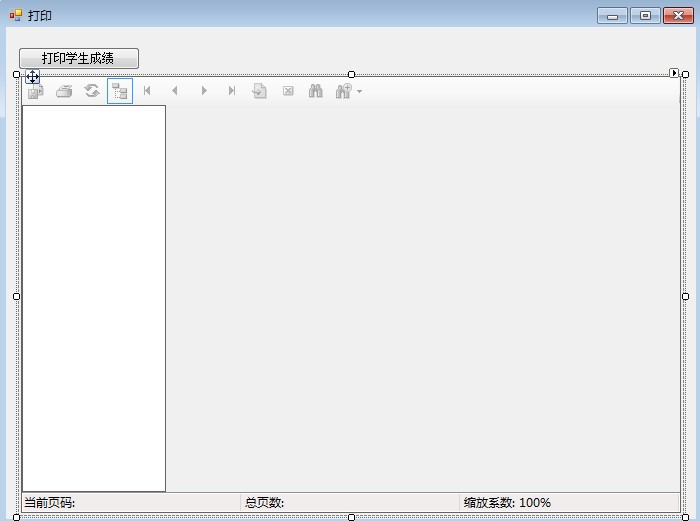Viewport: 700px width, 521px height.
Task: Click the go to page icon
Action: click(x=259, y=91)
